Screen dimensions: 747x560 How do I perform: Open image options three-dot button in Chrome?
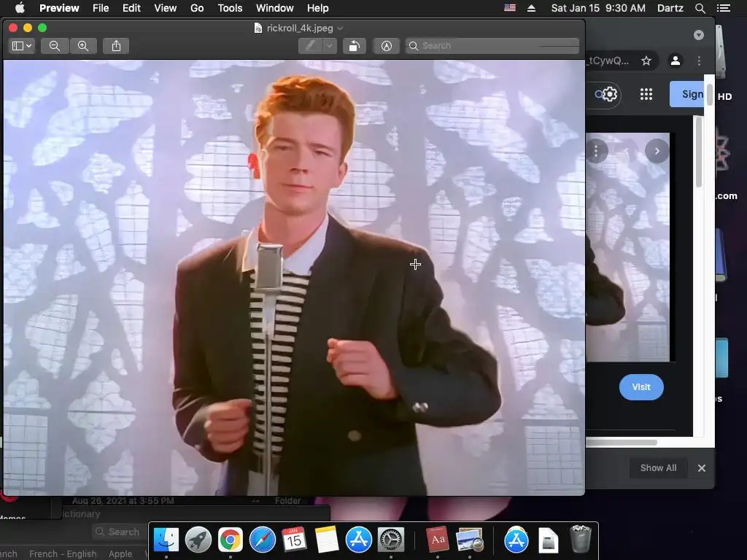(596, 151)
